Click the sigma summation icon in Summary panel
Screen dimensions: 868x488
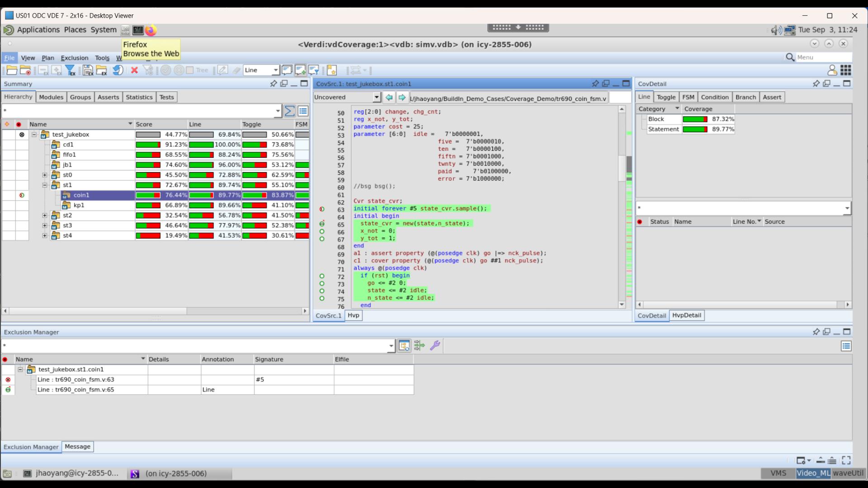[290, 111]
